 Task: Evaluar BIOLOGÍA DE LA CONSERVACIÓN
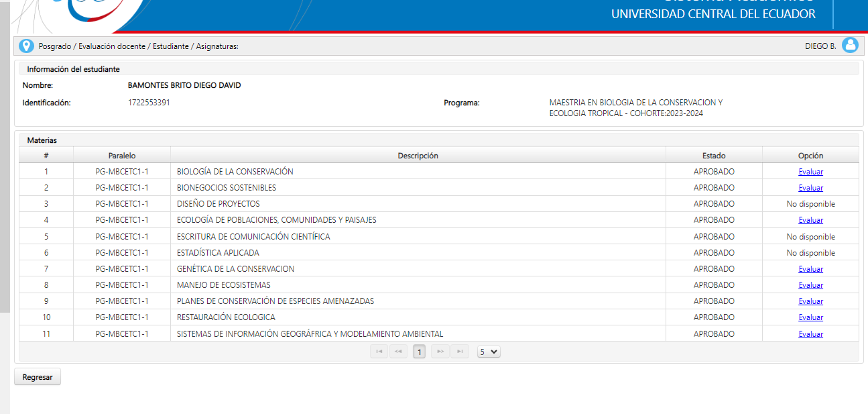810,172
